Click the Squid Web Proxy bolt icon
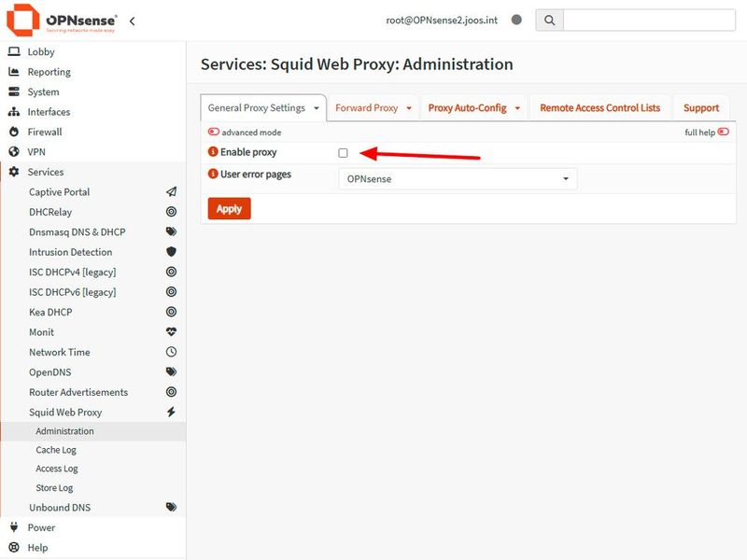The image size is (747, 560). tap(171, 412)
